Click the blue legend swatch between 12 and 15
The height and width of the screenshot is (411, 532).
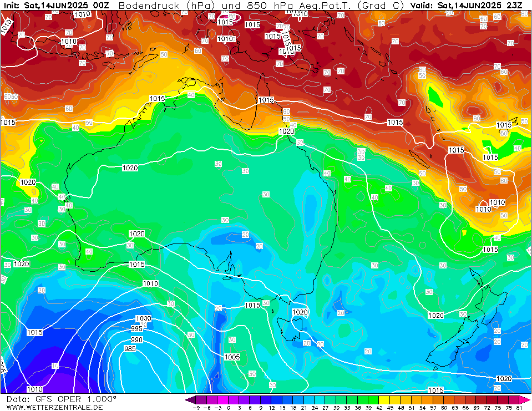tap(276, 399)
